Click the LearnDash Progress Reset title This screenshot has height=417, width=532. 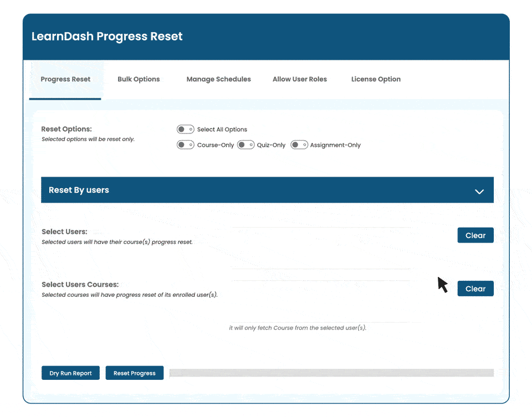coord(107,37)
